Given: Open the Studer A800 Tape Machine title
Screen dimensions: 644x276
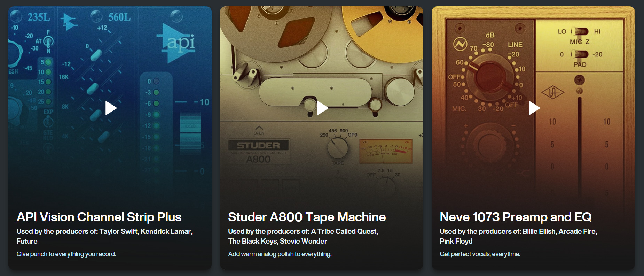Looking at the screenshot, I should coord(307,217).
